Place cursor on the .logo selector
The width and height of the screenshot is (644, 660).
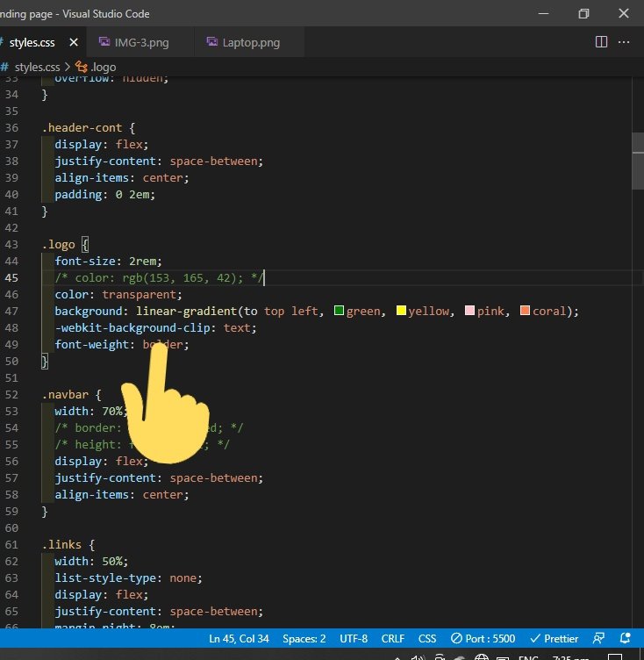(58, 245)
